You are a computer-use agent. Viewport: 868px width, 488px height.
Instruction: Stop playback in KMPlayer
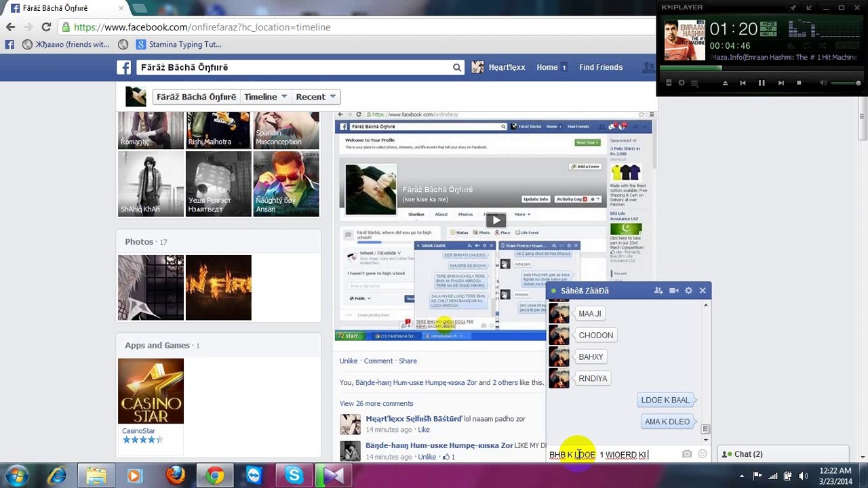point(799,83)
